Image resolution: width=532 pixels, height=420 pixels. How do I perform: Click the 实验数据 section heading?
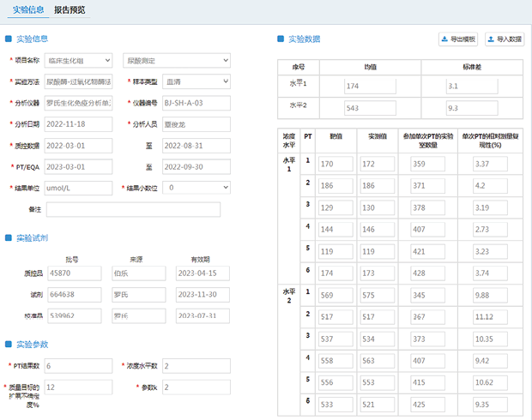(304, 39)
